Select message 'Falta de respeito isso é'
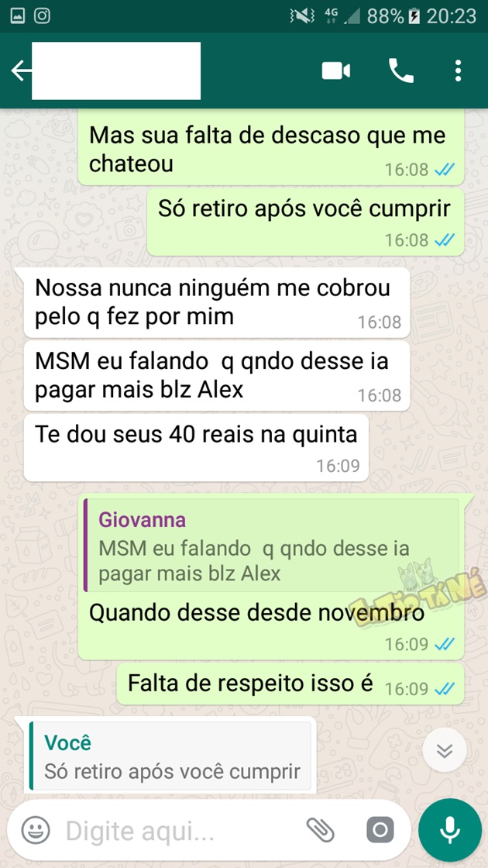488x868 pixels. coord(290,685)
